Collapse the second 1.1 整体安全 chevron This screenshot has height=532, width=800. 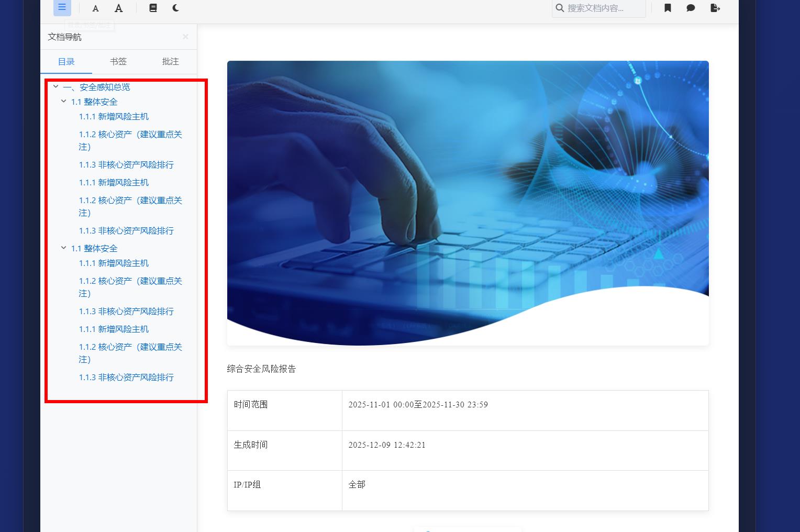[x=64, y=248]
